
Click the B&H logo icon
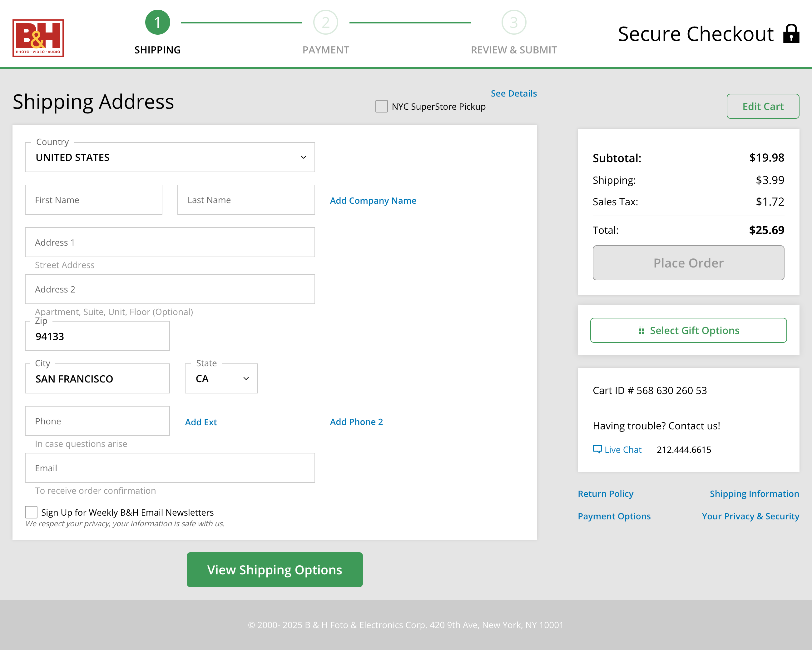[x=38, y=38]
